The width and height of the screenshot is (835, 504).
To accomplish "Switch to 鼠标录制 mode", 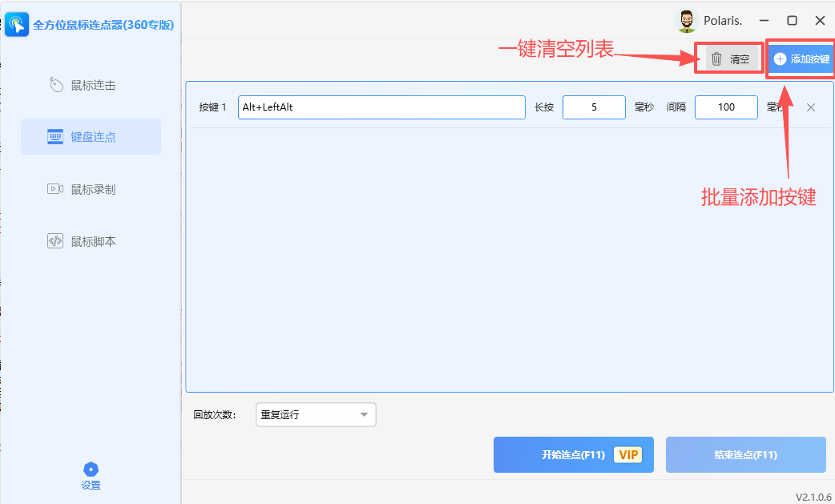I will pos(91,189).
